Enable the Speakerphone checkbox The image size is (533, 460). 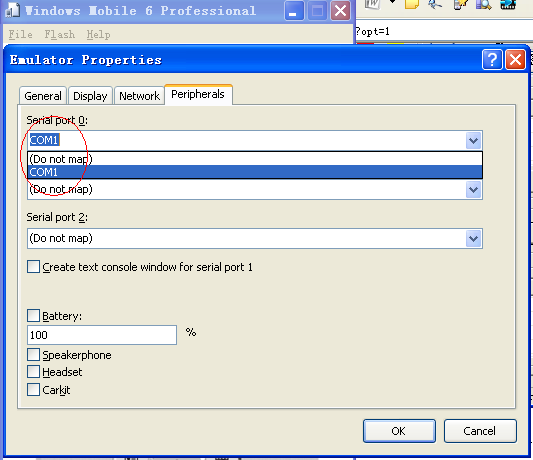pyautogui.click(x=33, y=355)
